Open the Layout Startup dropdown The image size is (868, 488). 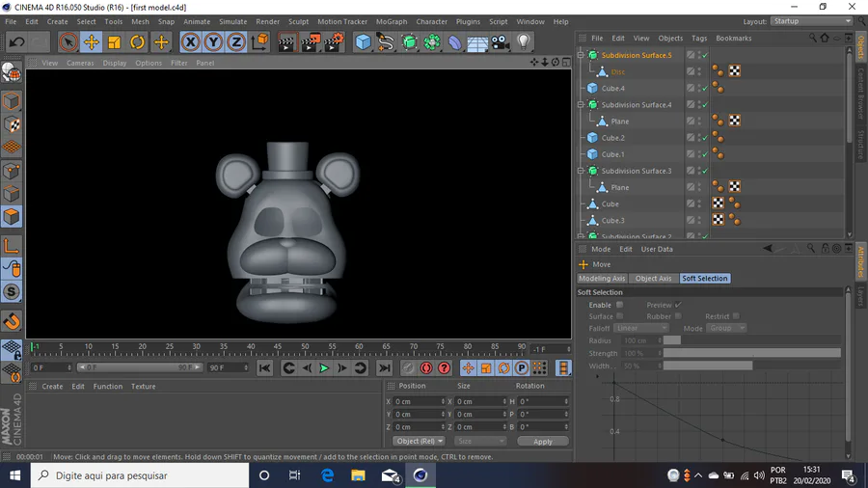[812, 21]
